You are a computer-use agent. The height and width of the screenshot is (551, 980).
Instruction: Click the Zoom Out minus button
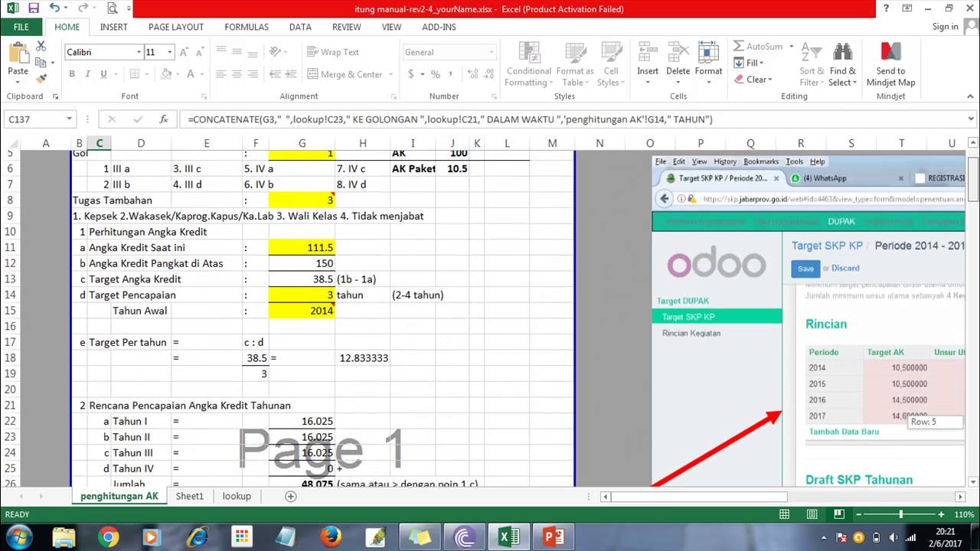point(860,514)
